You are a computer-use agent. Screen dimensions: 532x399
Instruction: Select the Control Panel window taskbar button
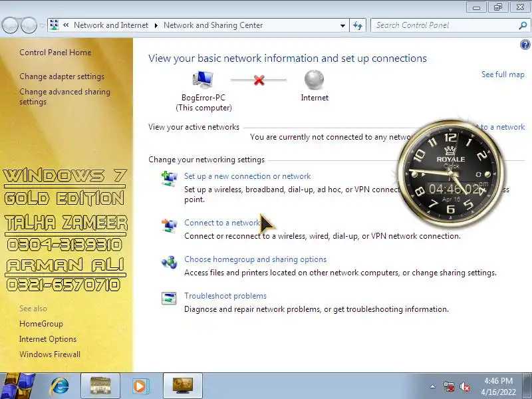point(183,386)
